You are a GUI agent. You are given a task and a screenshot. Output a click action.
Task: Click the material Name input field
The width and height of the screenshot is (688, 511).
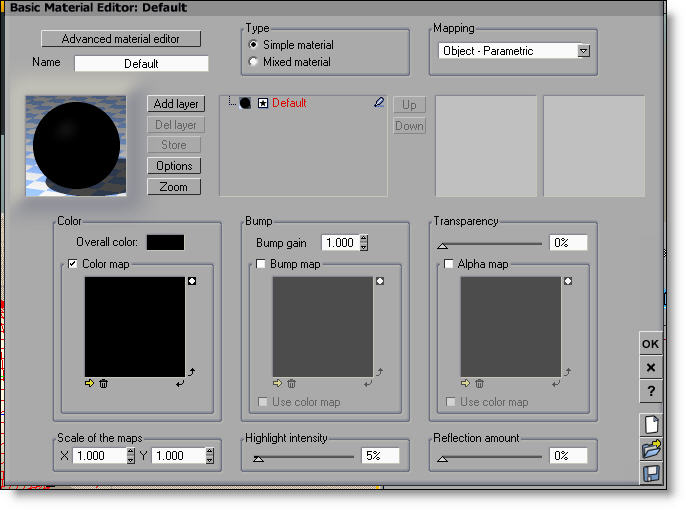(141, 63)
